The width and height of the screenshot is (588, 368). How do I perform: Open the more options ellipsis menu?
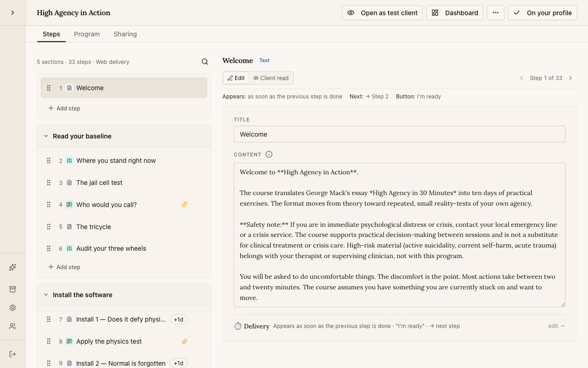tap(496, 13)
